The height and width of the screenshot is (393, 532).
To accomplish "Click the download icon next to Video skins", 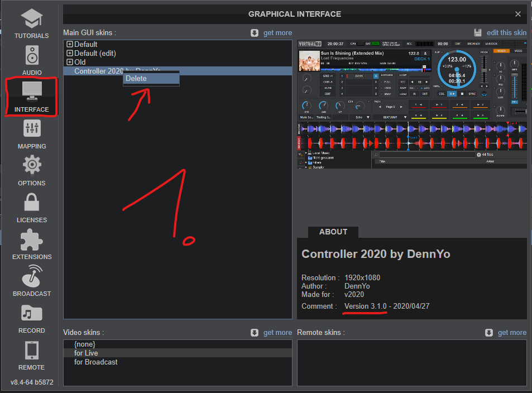I will [255, 333].
